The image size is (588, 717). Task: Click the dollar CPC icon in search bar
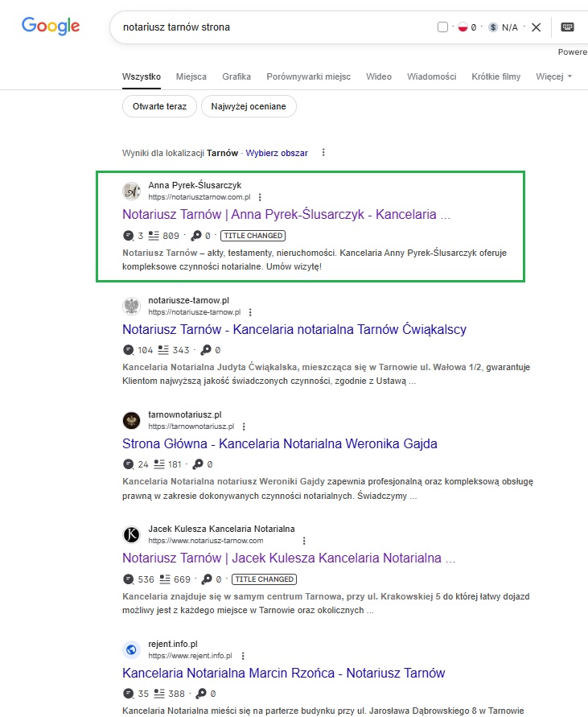pyautogui.click(x=493, y=27)
